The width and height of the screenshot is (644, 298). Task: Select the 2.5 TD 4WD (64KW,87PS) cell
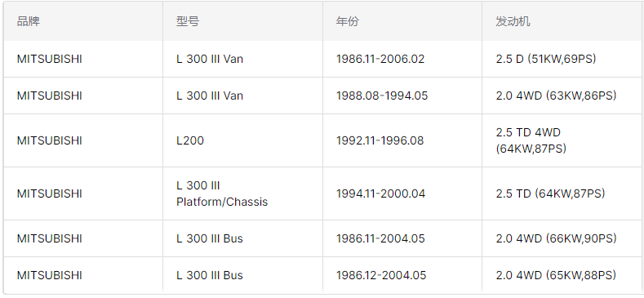(531, 140)
